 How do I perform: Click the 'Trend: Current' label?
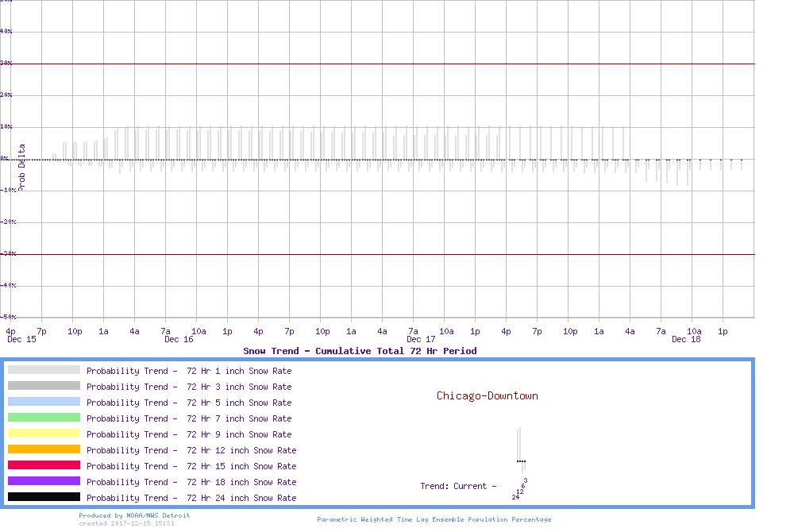(x=458, y=486)
